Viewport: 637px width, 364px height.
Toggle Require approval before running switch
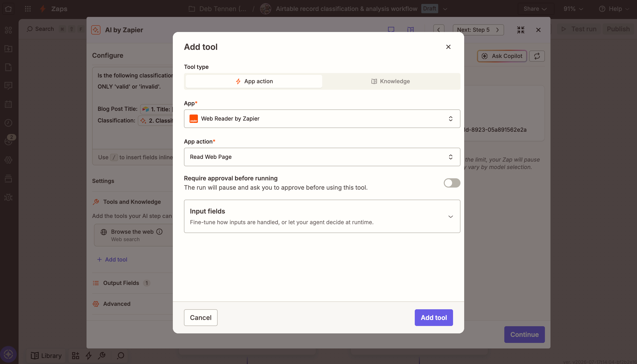point(452,183)
